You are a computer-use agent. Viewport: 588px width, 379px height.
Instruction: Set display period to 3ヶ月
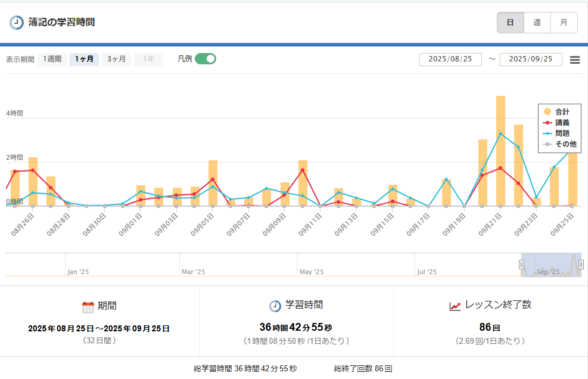point(116,59)
